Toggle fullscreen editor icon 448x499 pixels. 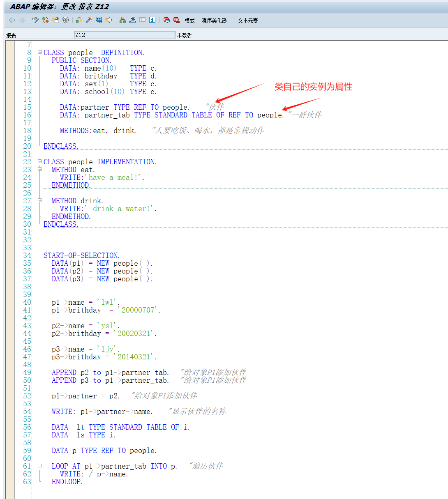142,20
